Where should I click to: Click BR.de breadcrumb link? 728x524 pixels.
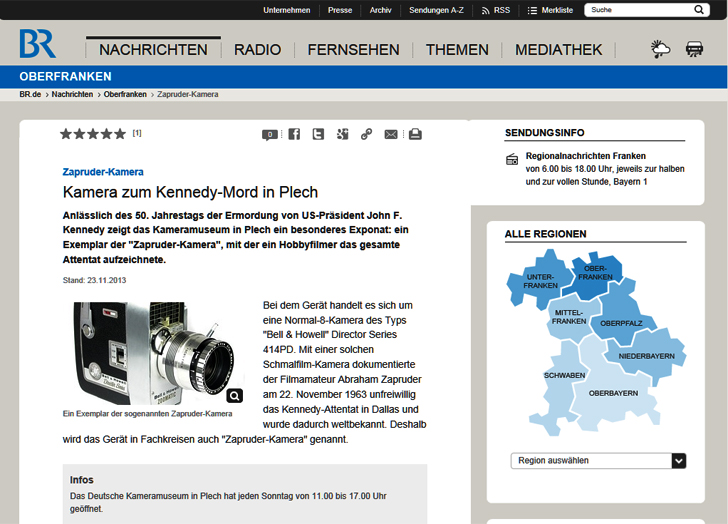[30, 94]
